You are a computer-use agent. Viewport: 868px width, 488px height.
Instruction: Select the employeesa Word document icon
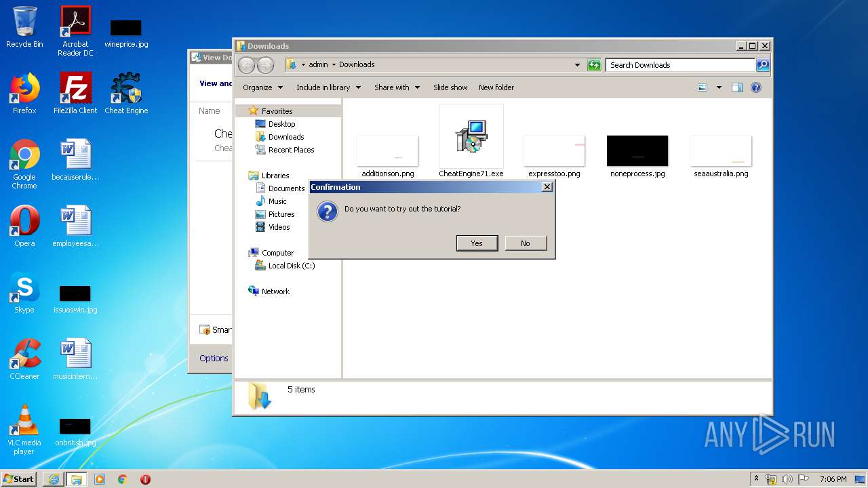pyautogui.click(x=75, y=226)
